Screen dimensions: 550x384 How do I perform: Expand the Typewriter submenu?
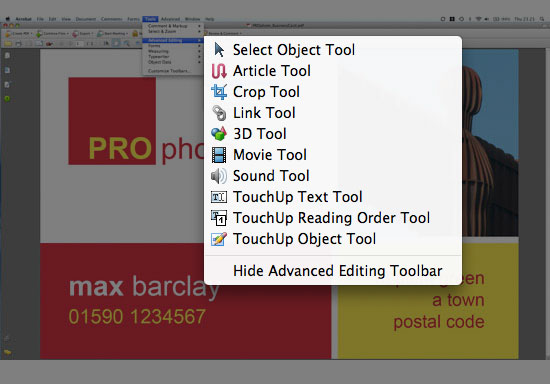pyautogui.click(x=173, y=56)
